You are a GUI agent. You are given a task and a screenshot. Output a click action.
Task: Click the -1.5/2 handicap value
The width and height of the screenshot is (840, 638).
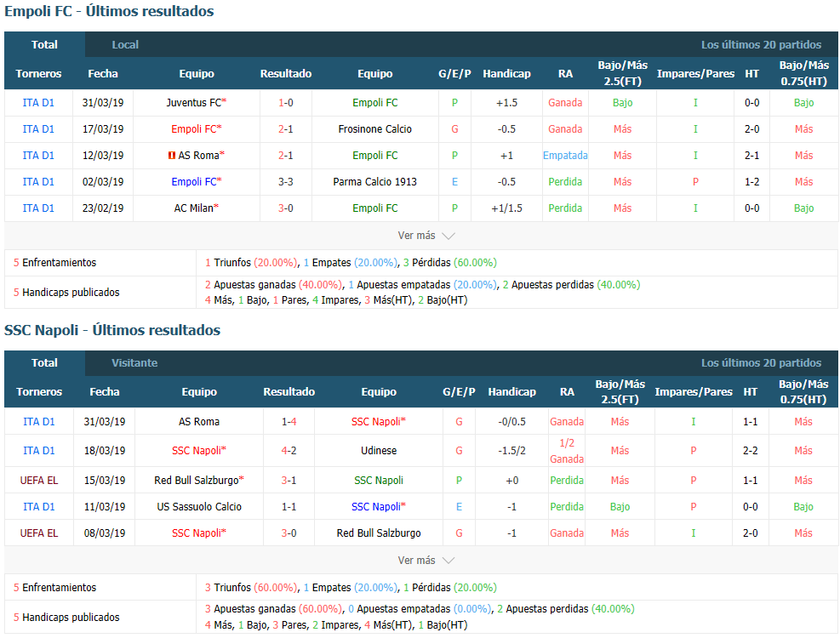[511, 451]
